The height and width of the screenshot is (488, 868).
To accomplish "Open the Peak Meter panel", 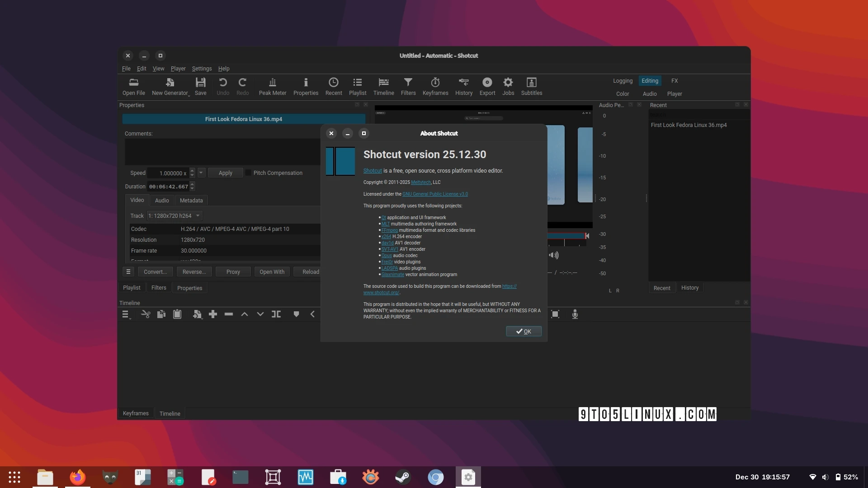I will pyautogui.click(x=272, y=86).
